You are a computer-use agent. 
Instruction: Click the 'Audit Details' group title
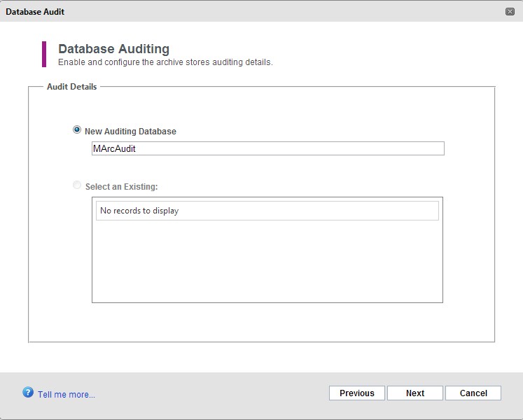[x=71, y=87]
